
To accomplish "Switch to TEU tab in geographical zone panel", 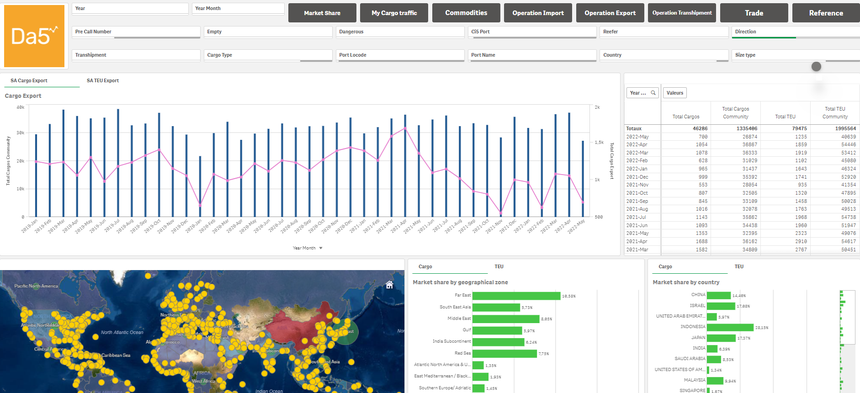I will (499, 267).
